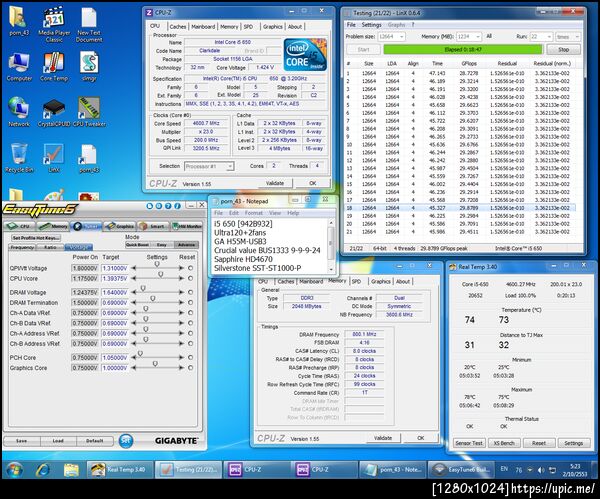The image size is (600, 499).
Task: Expand taskbar hidden tray icons arrow
Action: pyautogui.click(x=530, y=470)
